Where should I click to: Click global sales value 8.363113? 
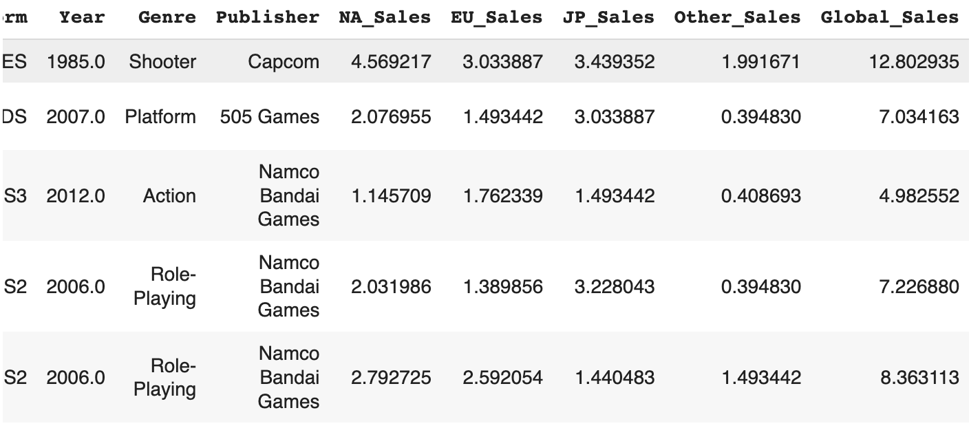[x=919, y=378]
